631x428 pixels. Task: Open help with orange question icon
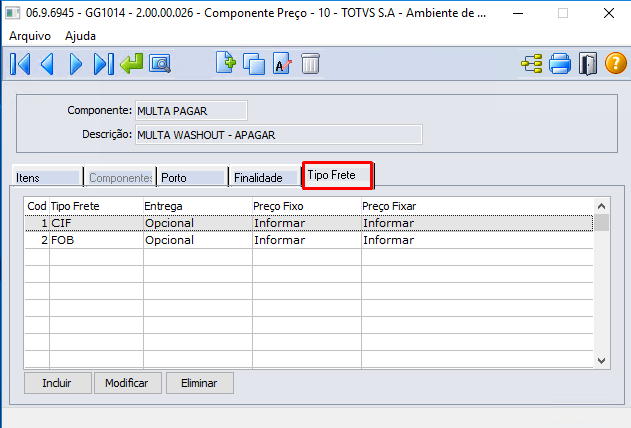pos(616,64)
